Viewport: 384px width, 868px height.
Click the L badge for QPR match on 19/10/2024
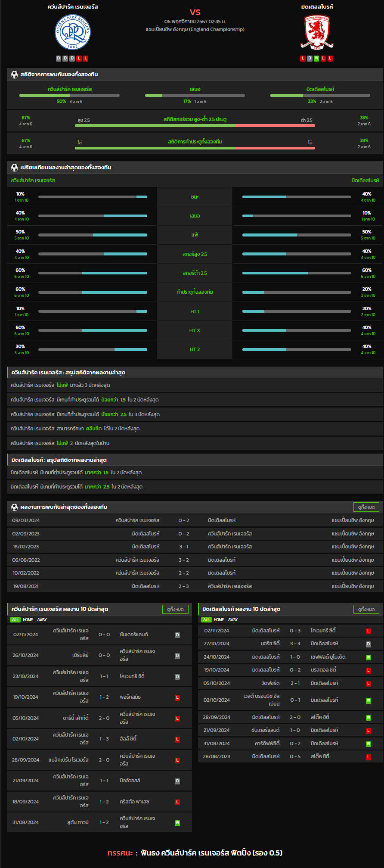tap(177, 697)
